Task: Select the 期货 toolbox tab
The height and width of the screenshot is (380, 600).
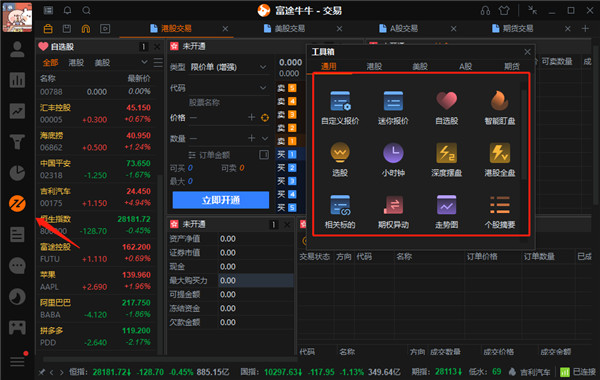Action: [x=512, y=66]
